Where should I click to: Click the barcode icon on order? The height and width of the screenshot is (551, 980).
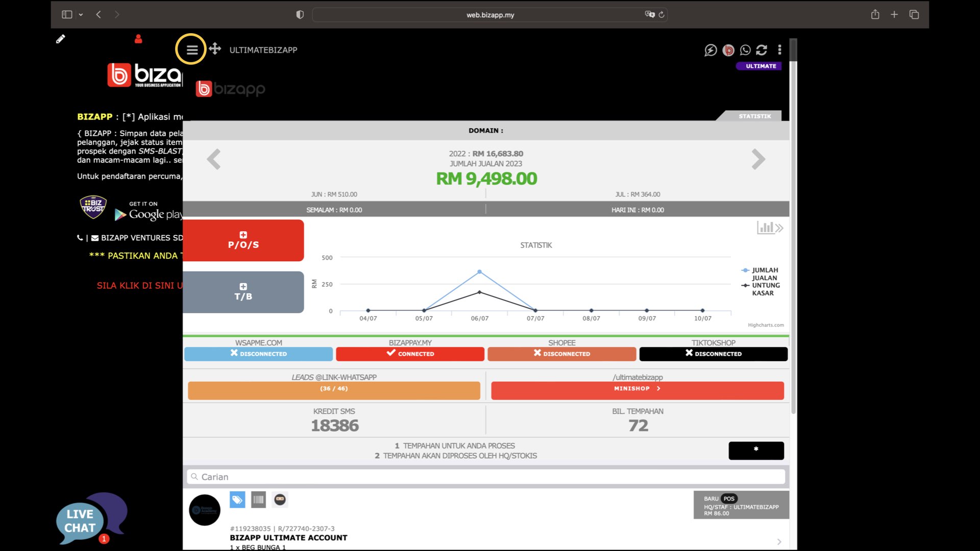click(259, 499)
